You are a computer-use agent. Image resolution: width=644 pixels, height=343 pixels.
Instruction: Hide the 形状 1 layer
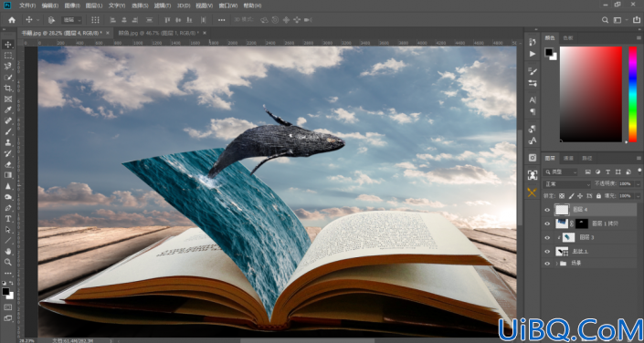click(x=547, y=252)
